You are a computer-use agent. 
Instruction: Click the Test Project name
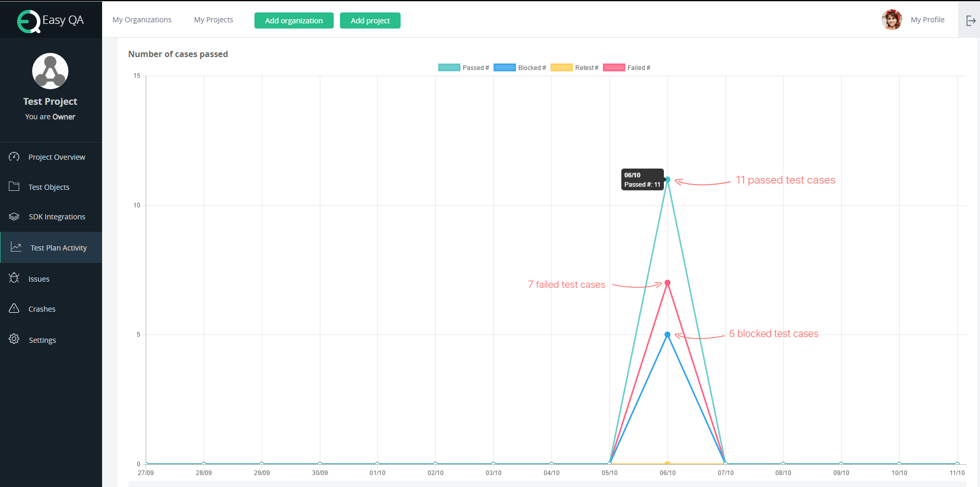tap(50, 102)
